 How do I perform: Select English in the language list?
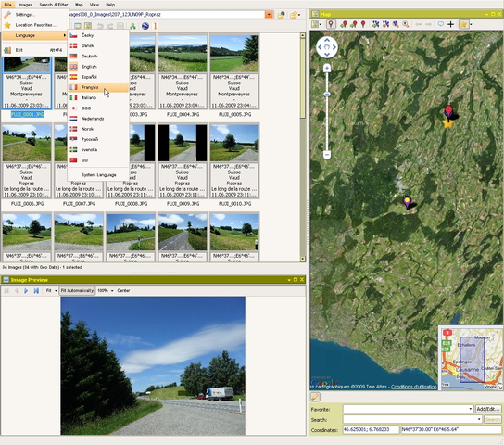coord(98,67)
